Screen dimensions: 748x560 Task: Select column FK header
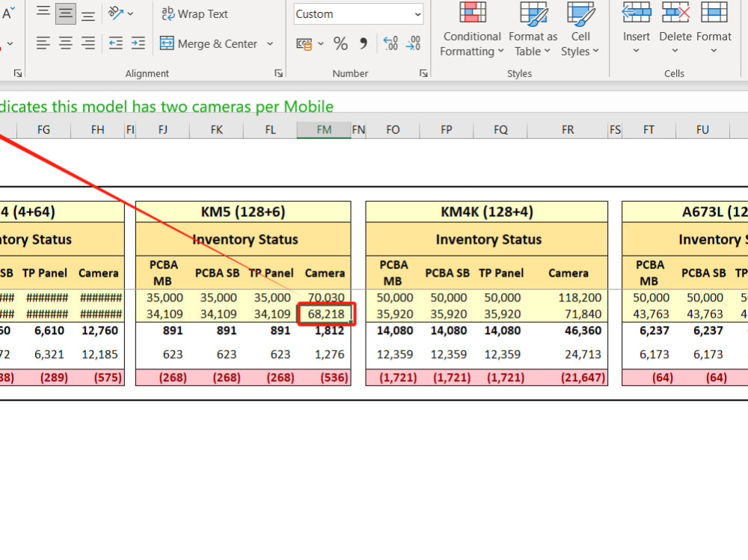(217, 130)
